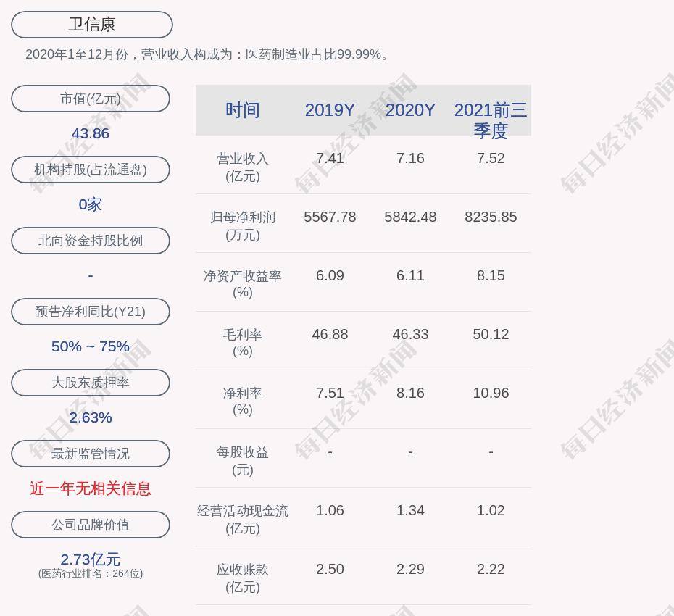Viewport: 674px width, 616px height.
Task: Select the 北向资金持股比例 label
Action: tap(91, 241)
